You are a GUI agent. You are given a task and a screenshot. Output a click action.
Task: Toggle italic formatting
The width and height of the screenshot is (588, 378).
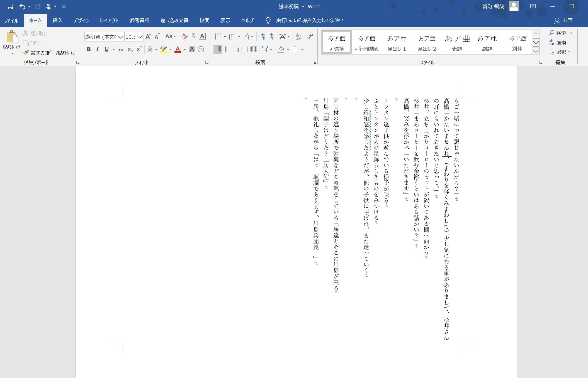[x=97, y=50]
